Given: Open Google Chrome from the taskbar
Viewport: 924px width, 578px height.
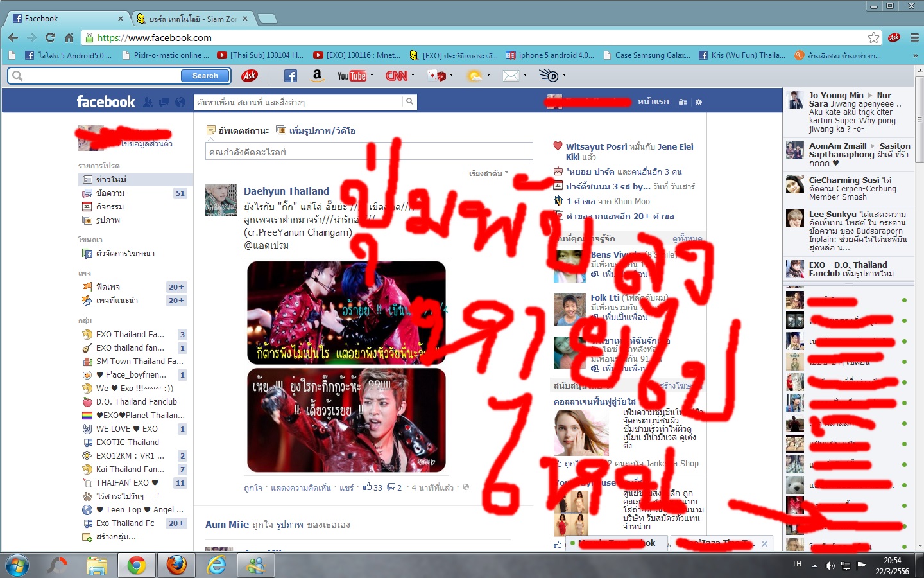Looking at the screenshot, I should click(136, 565).
